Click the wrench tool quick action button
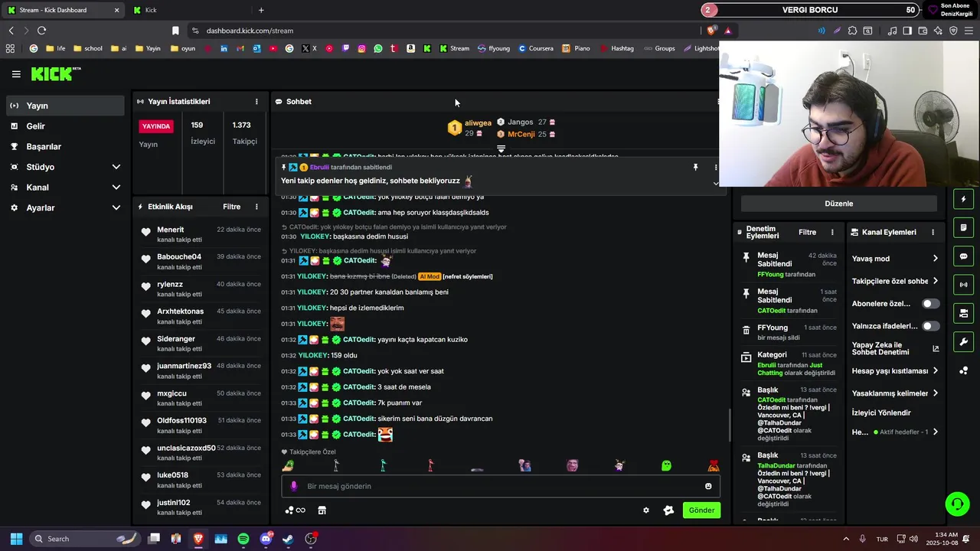The height and width of the screenshot is (551, 980). click(964, 341)
